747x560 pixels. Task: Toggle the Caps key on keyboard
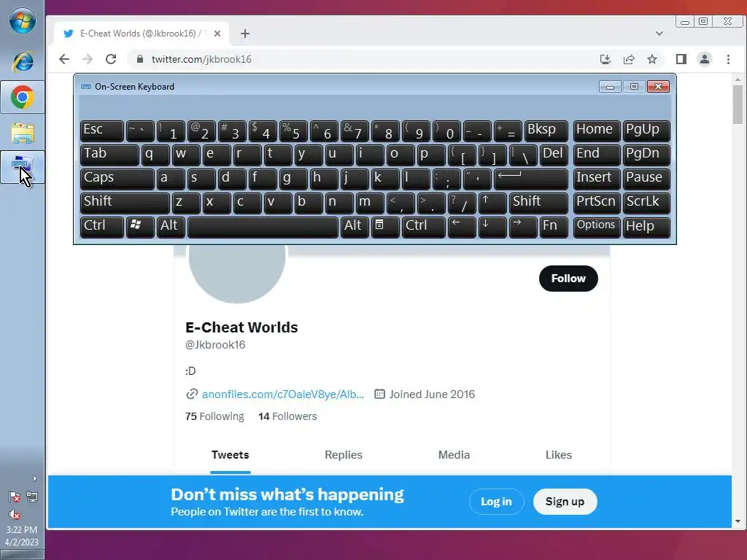pyautogui.click(x=117, y=179)
